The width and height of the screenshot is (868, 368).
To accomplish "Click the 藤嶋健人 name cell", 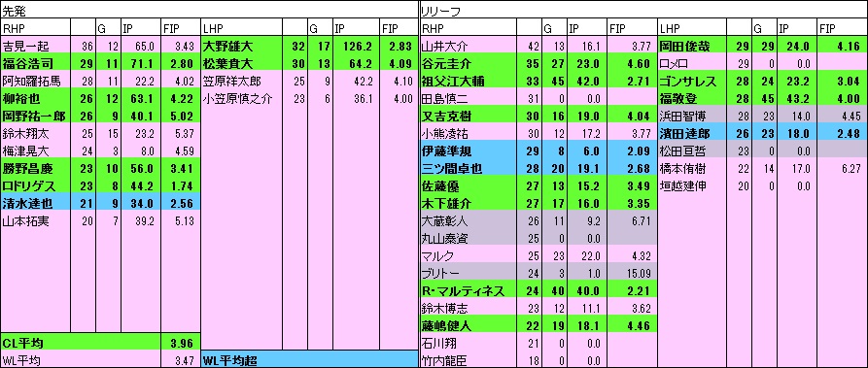I will tap(468, 326).
